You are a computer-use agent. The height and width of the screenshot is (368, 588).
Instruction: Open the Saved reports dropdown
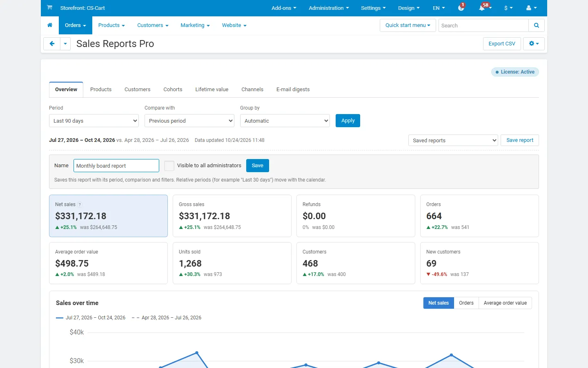click(453, 140)
